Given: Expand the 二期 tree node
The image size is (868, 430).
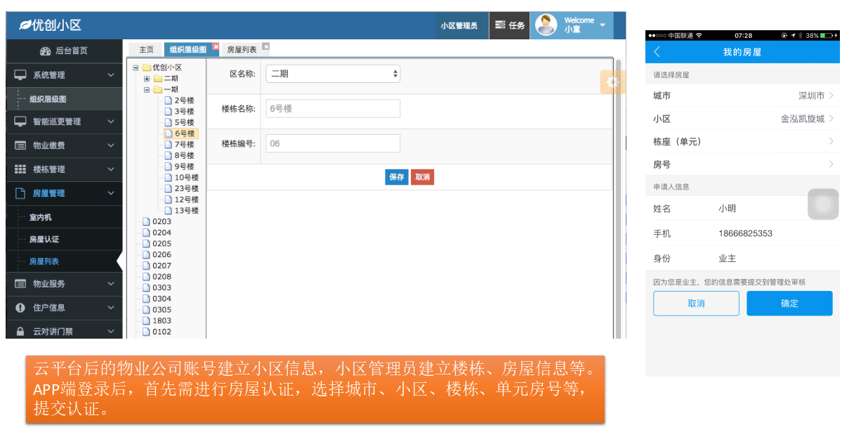Looking at the screenshot, I should tap(147, 79).
